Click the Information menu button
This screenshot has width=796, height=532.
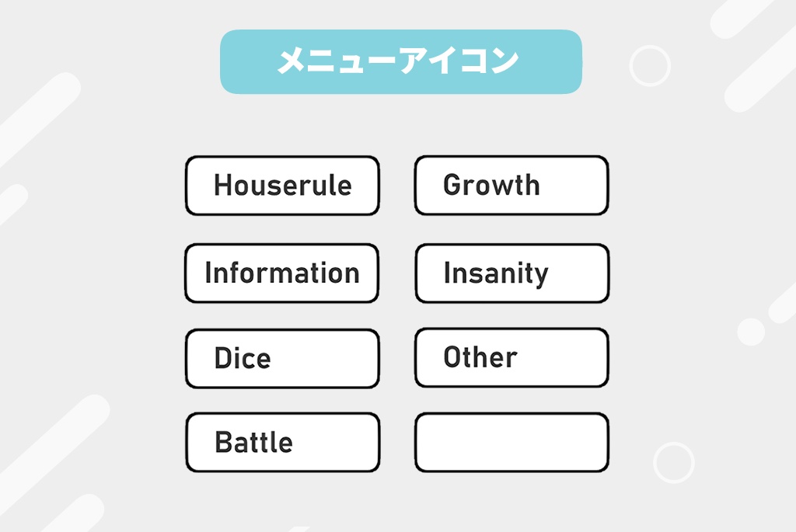pyautogui.click(x=282, y=273)
